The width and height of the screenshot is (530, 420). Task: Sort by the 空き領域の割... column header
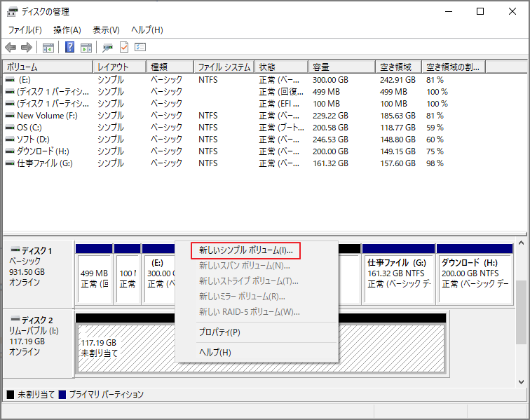click(x=454, y=67)
